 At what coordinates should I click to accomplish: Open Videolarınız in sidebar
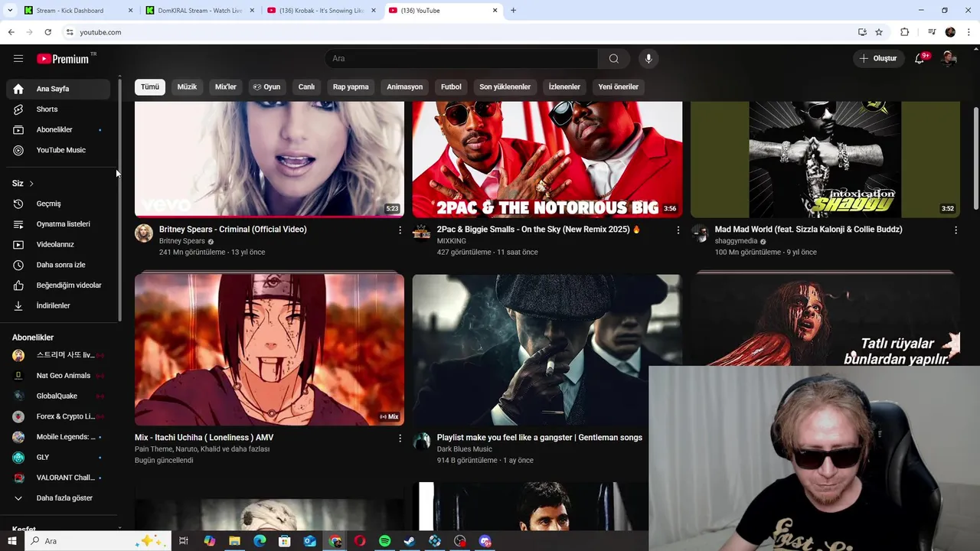tap(58, 244)
